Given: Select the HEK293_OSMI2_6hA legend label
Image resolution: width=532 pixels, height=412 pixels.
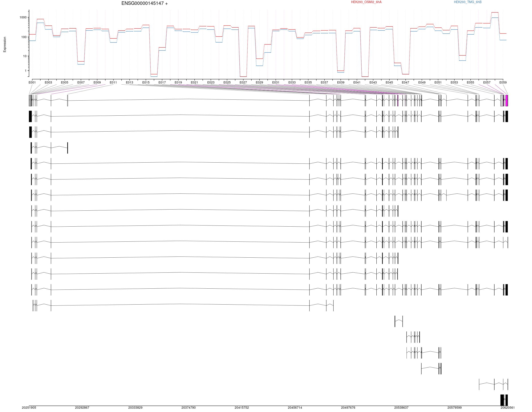Looking at the screenshot, I should pos(366,2).
